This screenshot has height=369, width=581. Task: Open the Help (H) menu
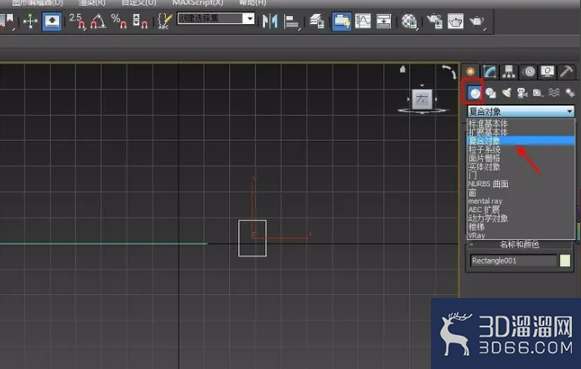pyautogui.click(x=253, y=3)
